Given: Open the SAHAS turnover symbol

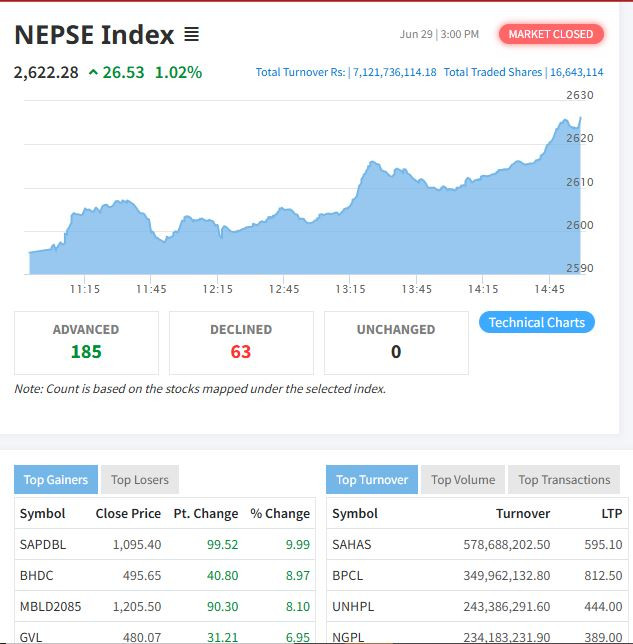Looking at the screenshot, I should click(x=351, y=545).
